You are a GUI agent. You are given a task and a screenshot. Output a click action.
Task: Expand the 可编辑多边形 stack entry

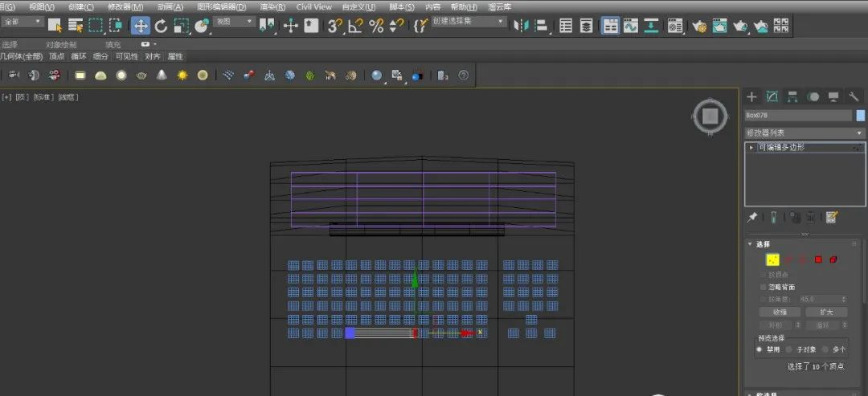tap(751, 148)
